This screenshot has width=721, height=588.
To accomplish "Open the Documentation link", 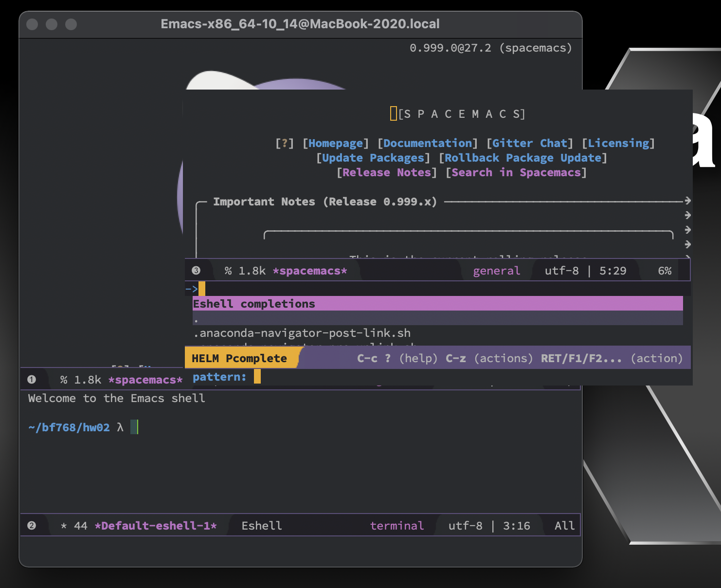I will tap(429, 143).
